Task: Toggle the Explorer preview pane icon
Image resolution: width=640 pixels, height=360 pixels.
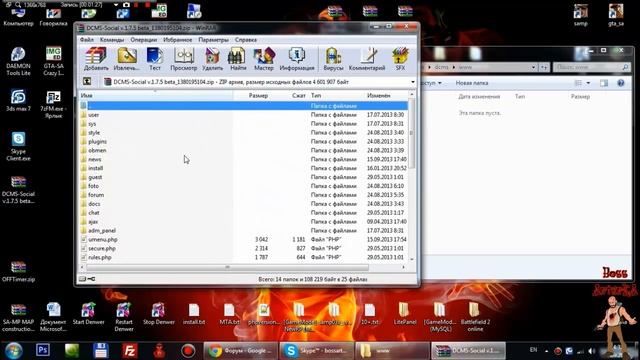Action: click(604, 83)
